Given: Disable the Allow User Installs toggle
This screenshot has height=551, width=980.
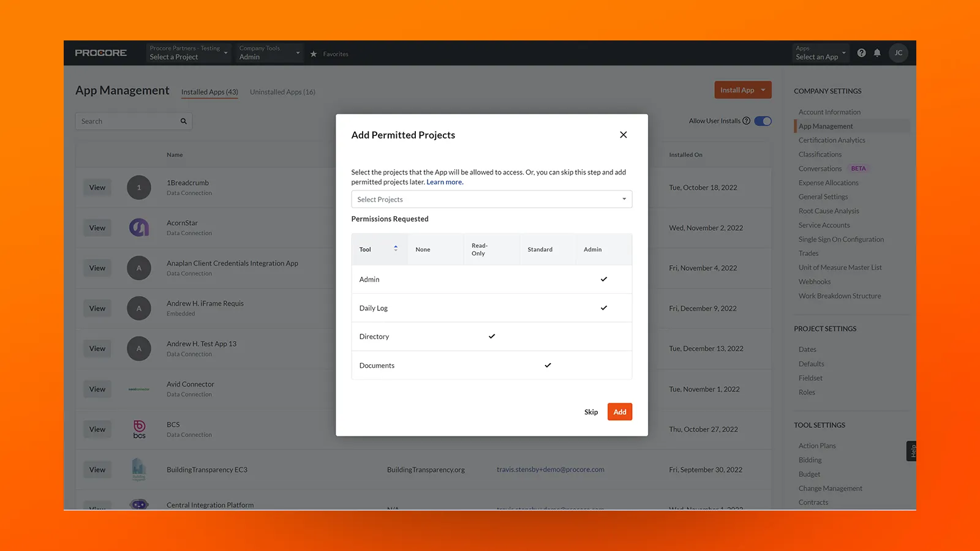Looking at the screenshot, I should (x=762, y=121).
